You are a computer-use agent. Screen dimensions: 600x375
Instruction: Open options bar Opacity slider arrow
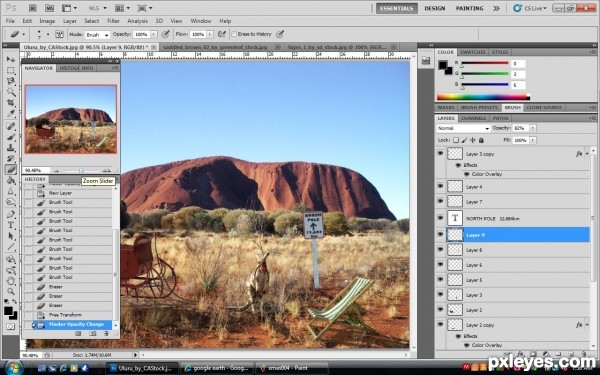coord(154,34)
